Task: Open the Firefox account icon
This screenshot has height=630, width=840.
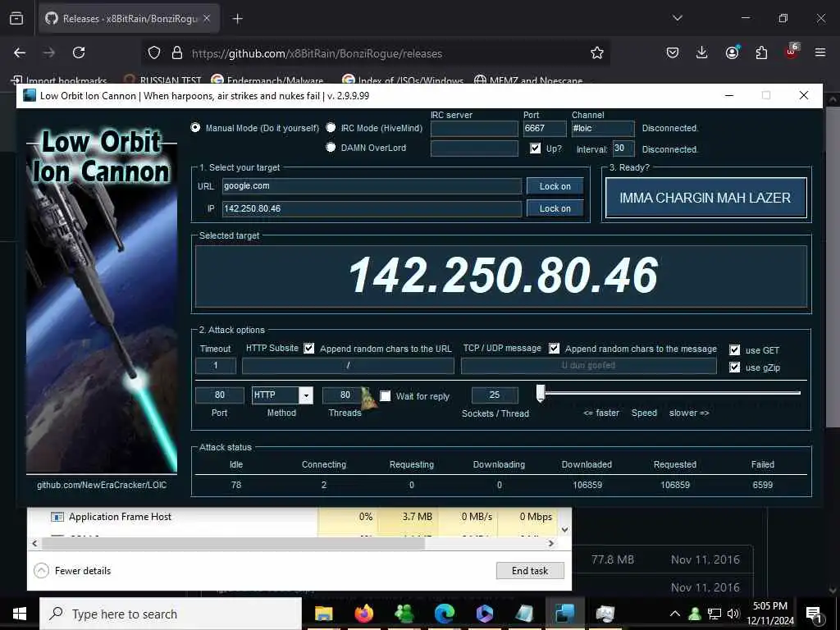Action: [732, 52]
